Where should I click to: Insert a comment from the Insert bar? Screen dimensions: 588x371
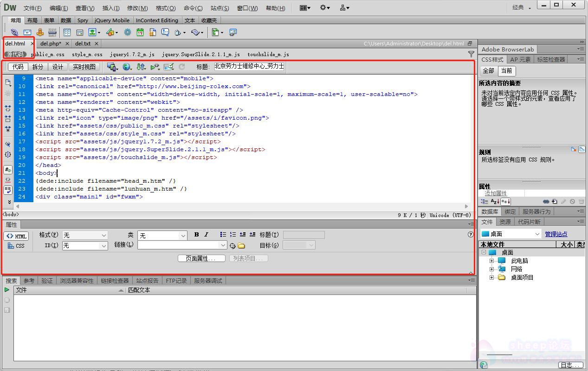coord(165,32)
